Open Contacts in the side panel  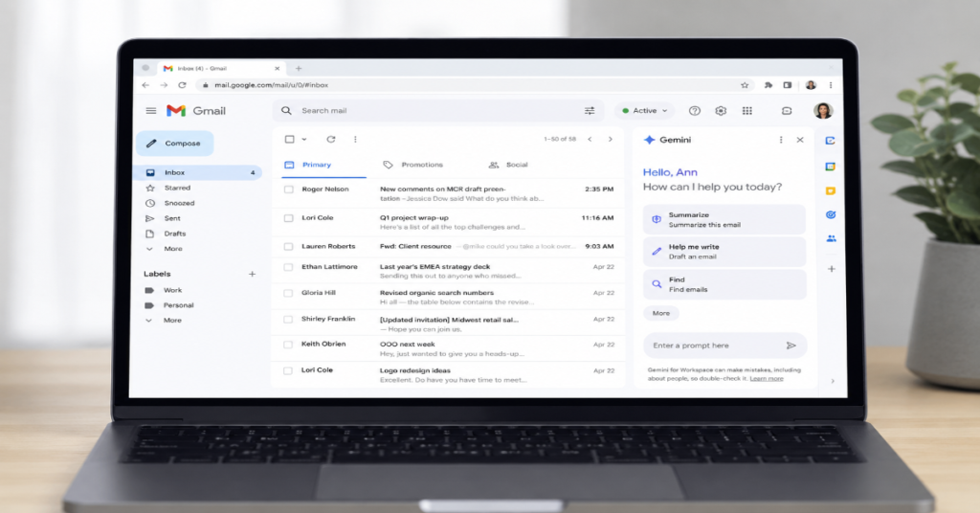coord(831,238)
